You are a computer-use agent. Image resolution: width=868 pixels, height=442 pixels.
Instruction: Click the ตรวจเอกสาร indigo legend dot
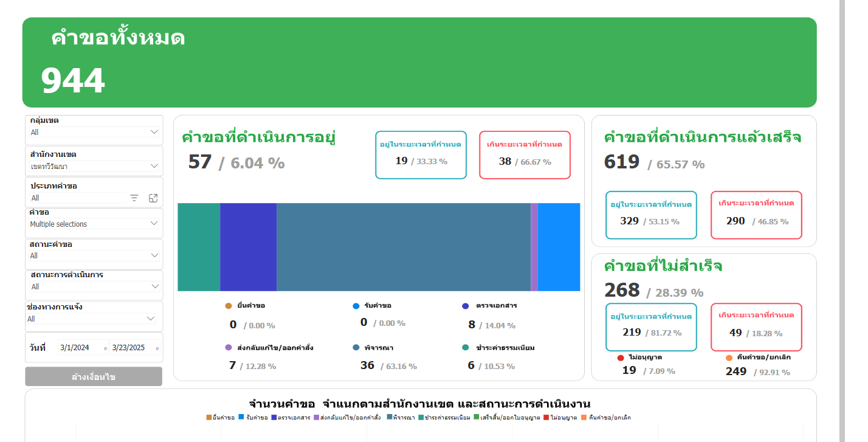coord(466,306)
